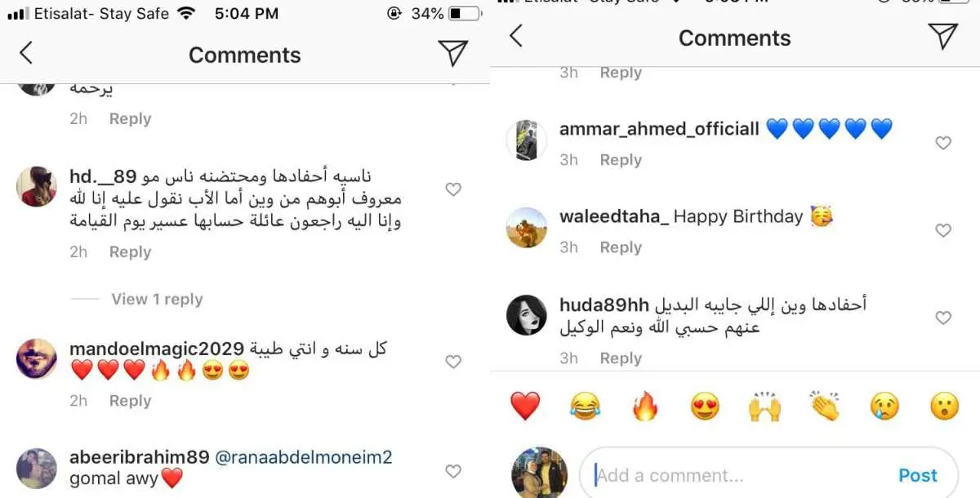The height and width of the screenshot is (498, 980).
Task: Insert the fire emoji reaction
Action: [645, 406]
